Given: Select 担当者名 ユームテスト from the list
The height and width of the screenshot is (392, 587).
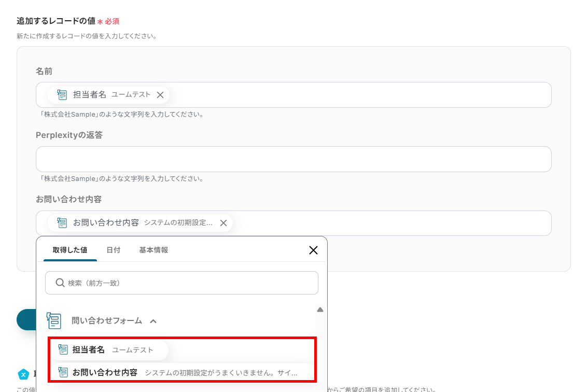Looking at the screenshot, I should (x=109, y=349).
